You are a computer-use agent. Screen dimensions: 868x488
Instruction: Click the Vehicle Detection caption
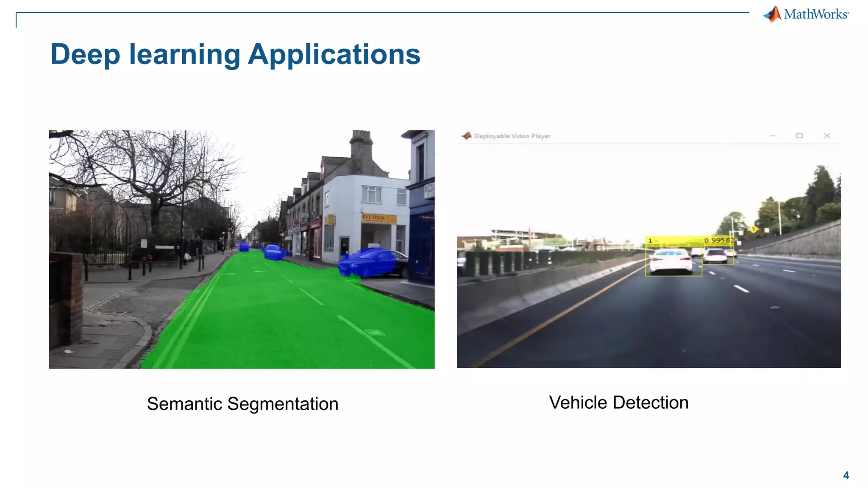618,402
